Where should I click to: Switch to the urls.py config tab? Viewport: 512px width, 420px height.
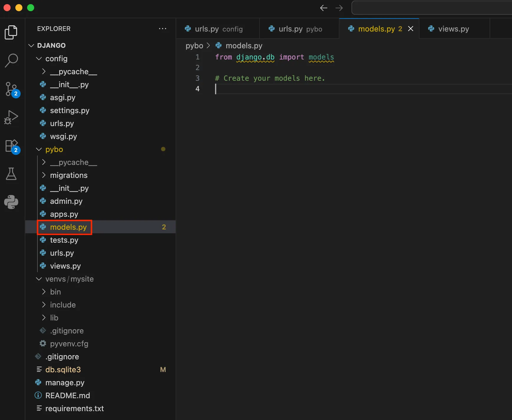click(218, 29)
